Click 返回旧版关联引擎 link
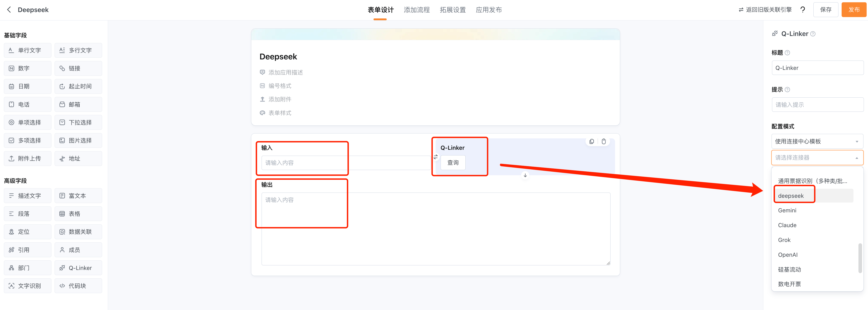 (x=765, y=10)
